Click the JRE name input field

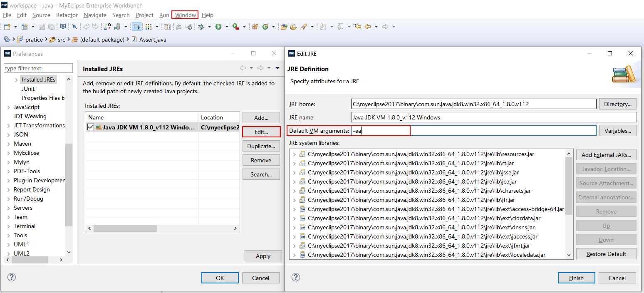pos(494,117)
